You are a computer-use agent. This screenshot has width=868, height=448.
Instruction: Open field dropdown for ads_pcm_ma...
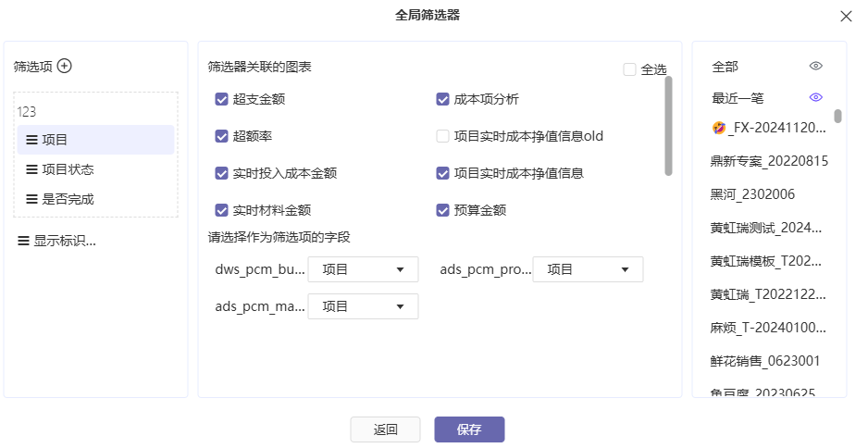click(363, 306)
